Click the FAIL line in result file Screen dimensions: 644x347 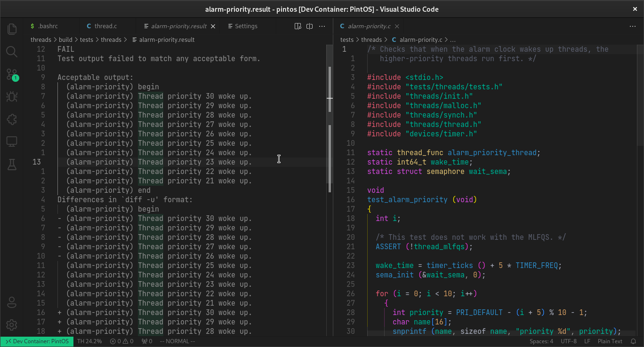click(66, 49)
